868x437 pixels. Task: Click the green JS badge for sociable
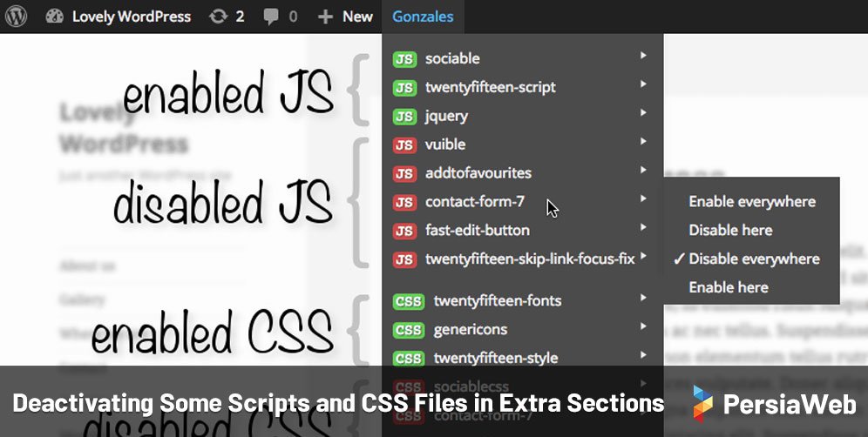tap(404, 59)
